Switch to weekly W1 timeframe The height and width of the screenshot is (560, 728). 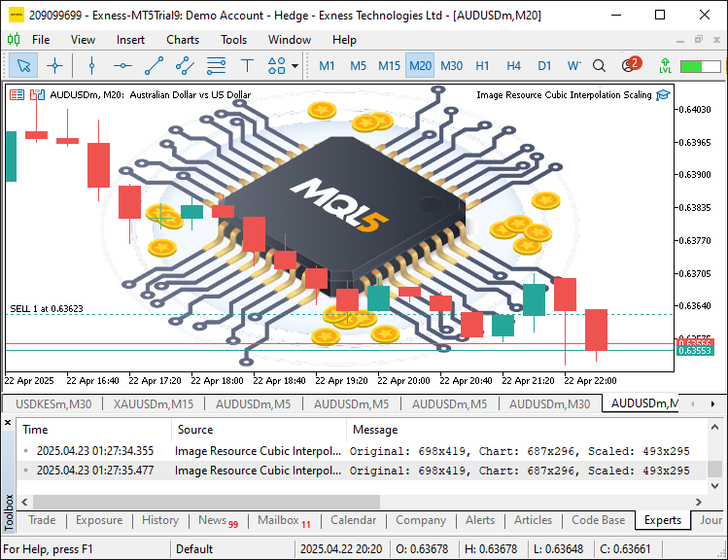pyautogui.click(x=573, y=65)
